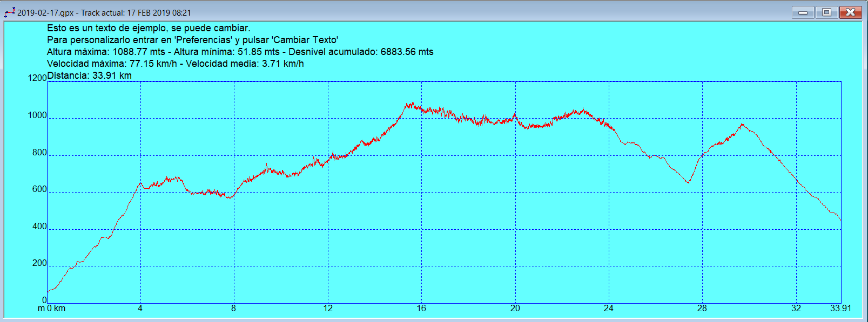Click the 600 elevation axis label

(x=39, y=189)
